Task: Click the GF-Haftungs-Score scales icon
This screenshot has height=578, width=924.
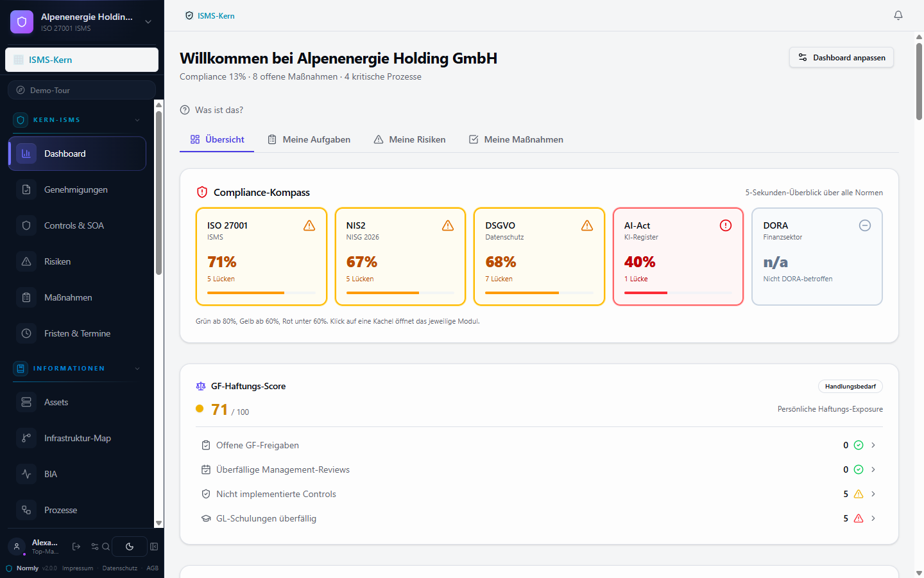Action: pyautogui.click(x=201, y=386)
